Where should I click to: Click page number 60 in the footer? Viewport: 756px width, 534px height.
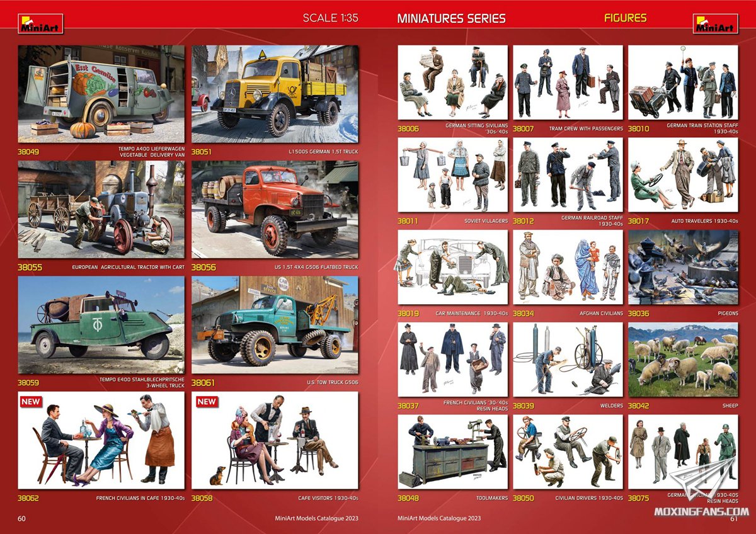click(x=21, y=518)
